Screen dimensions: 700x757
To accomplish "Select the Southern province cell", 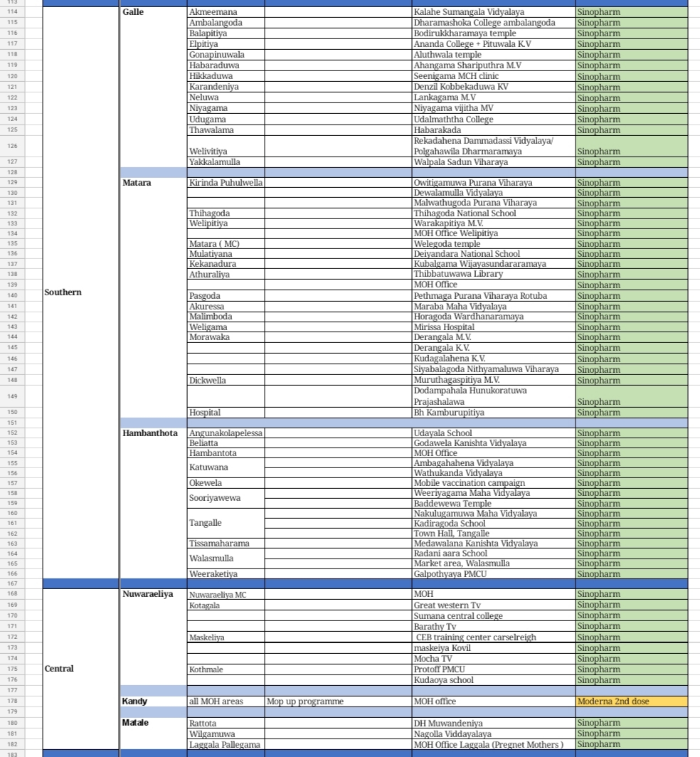I will click(x=80, y=292).
